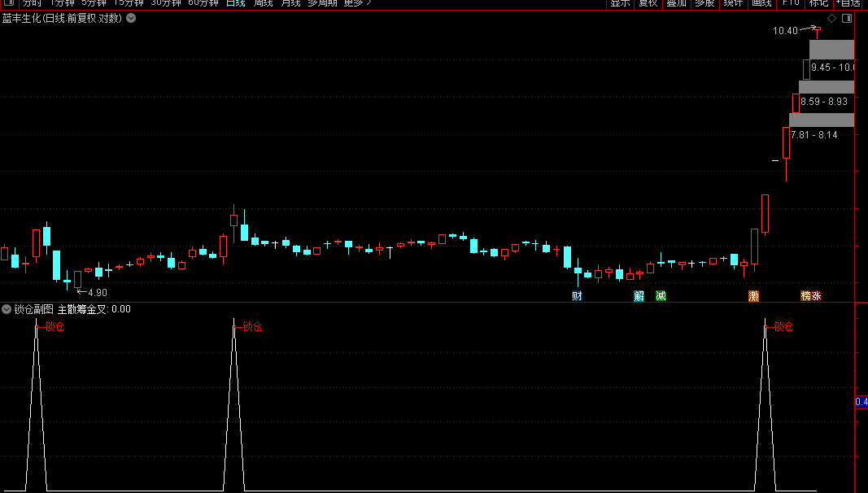868x493 pixels.
Task: Switch to 60分钟 period tab
Action: tap(203, 2)
